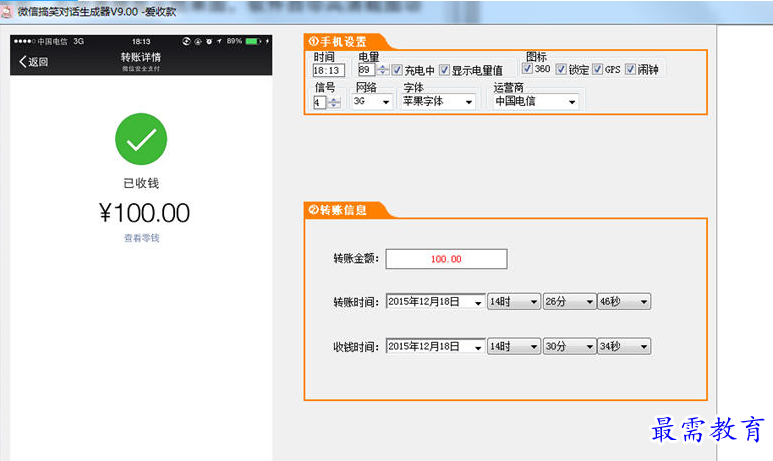773x461 pixels.
Task: Click the signal dots in phone status bar
Action: pyautogui.click(x=25, y=41)
